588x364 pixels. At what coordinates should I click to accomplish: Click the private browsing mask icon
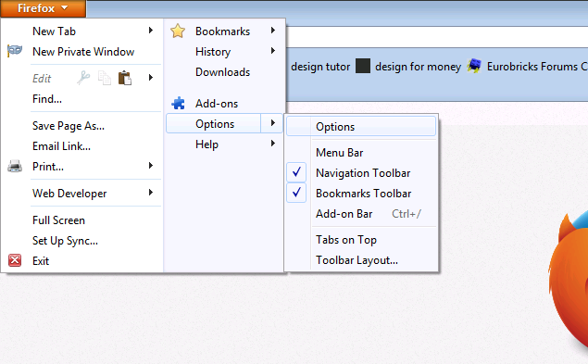[15, 50]
